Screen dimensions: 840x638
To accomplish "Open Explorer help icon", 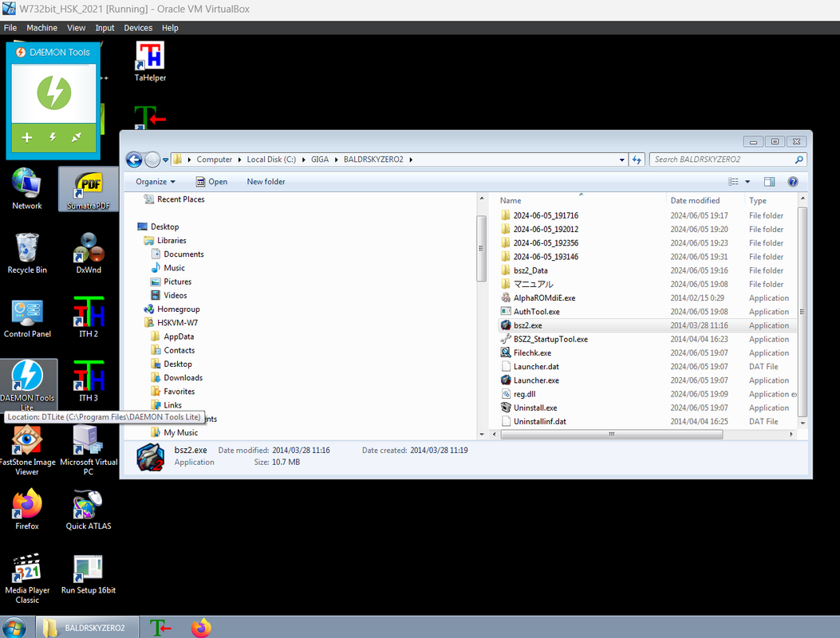I will 793,182.
